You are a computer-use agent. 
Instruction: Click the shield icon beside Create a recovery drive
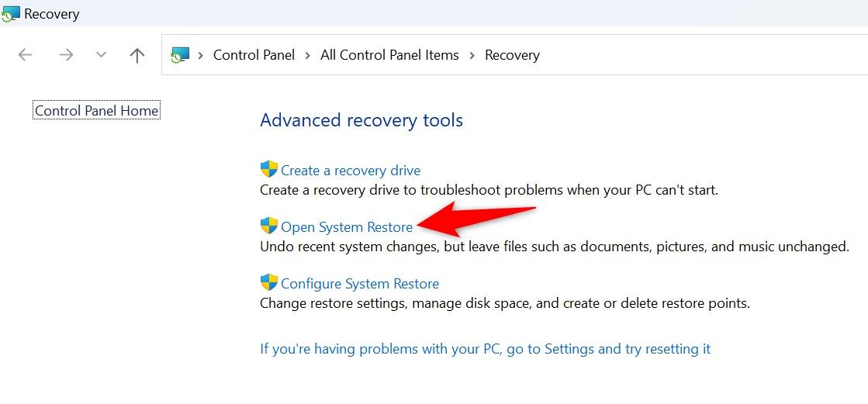point(268,170)
